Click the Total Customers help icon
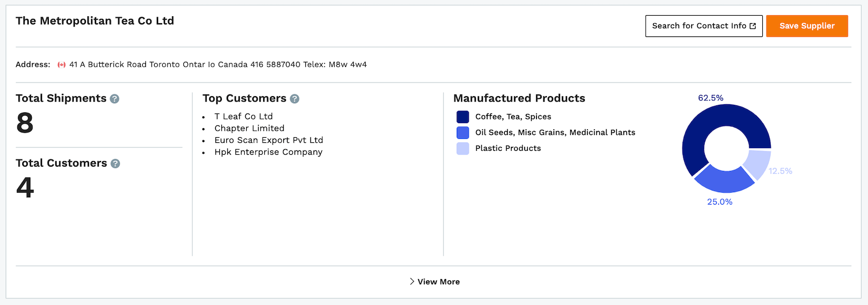The image size is (868, 305). 115,163
